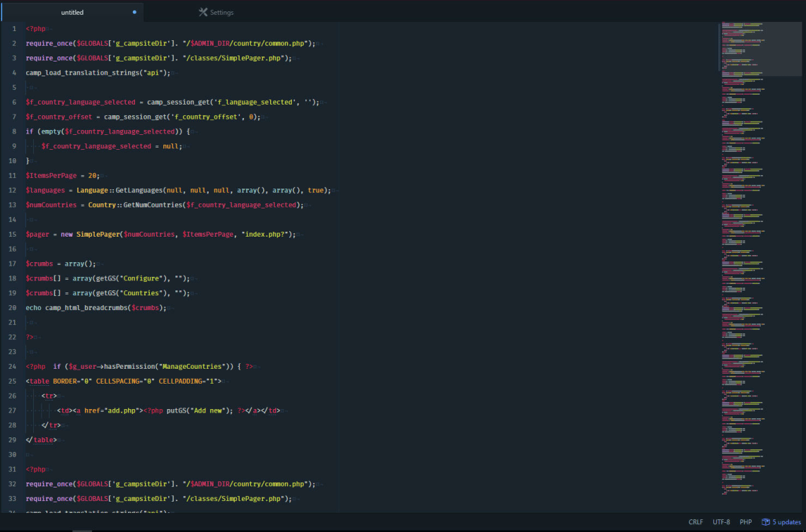Click $ItemsPerPage on line 11
The width and height of the screenshot is (806, 532).
coord(51,176)
